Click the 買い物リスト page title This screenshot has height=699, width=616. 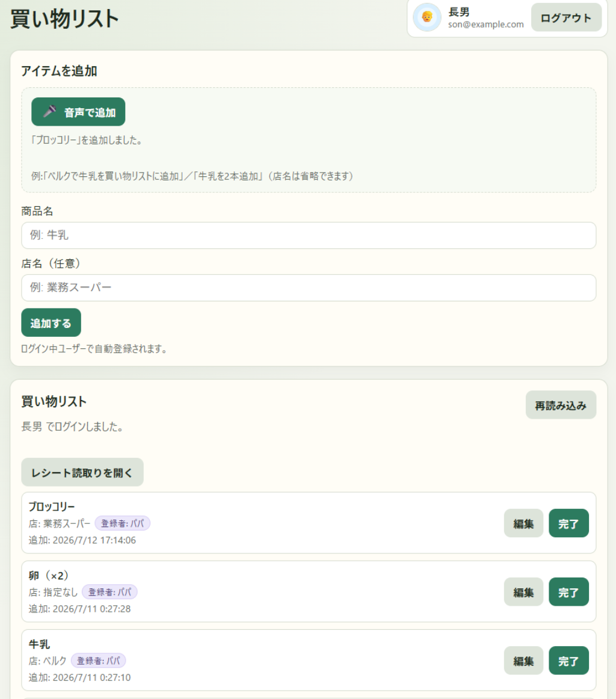tap(64, 19)
